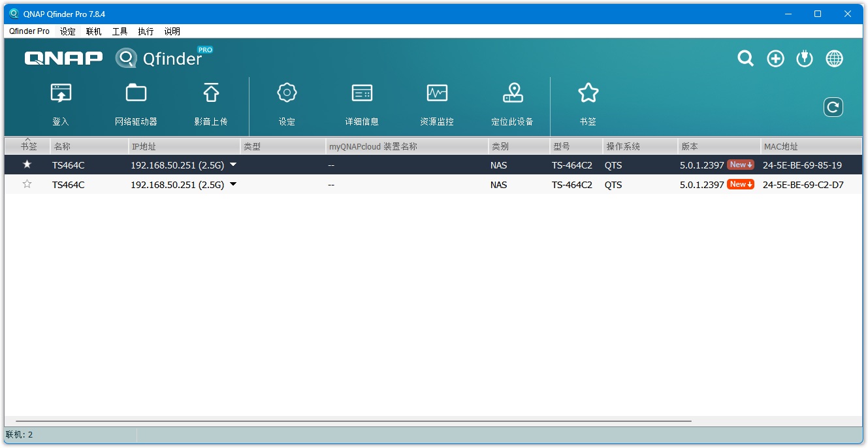Image resolution: width=868 pixels, height=448 pixels.
Task: Open the 网络驱动器 network drive tool
Action: click(x=136, y=104)
